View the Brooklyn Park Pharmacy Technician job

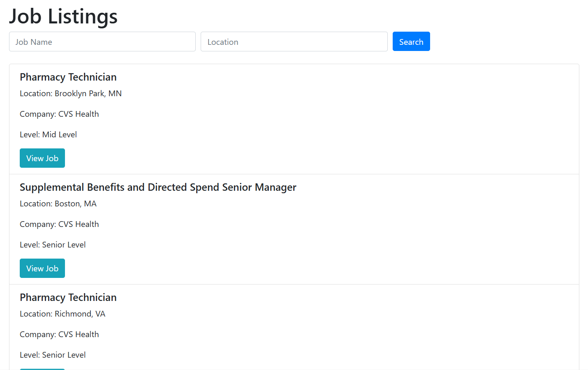pos(42,158)
